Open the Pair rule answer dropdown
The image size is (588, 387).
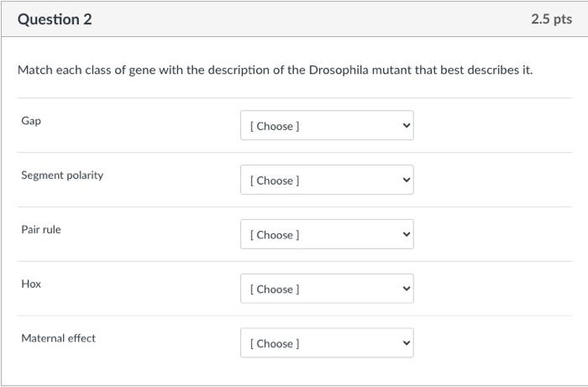(x=326, y=235)
